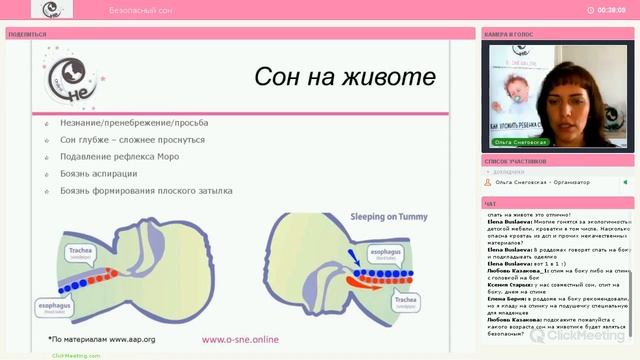Click the Sleeping on Tummy diagram label

click(x=389, y=217)
